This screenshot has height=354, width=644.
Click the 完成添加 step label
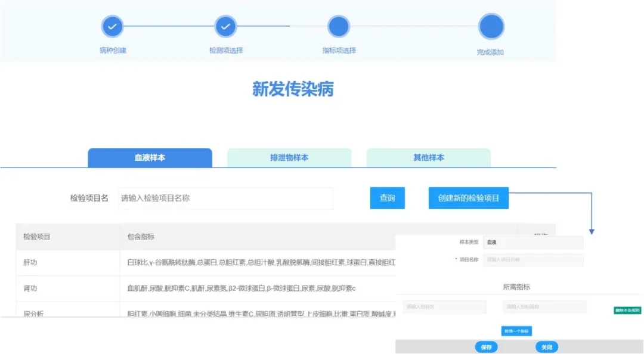(x=490, y=52)
